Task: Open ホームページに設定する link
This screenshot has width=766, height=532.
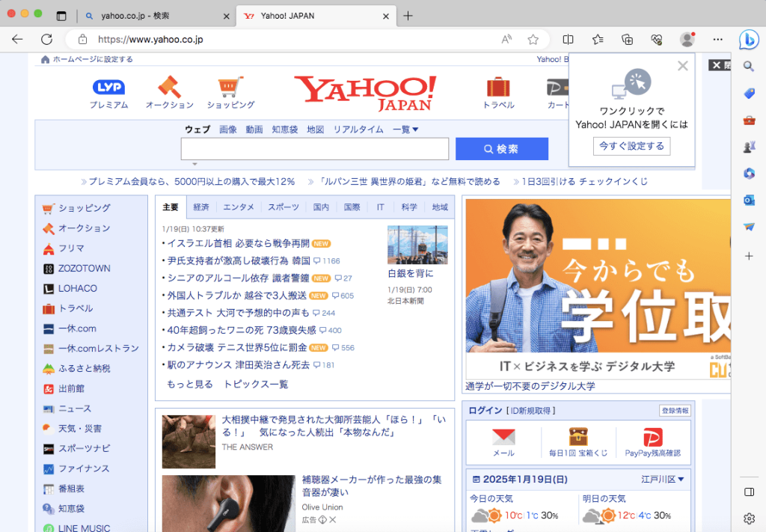Action: tap(93, 59)
